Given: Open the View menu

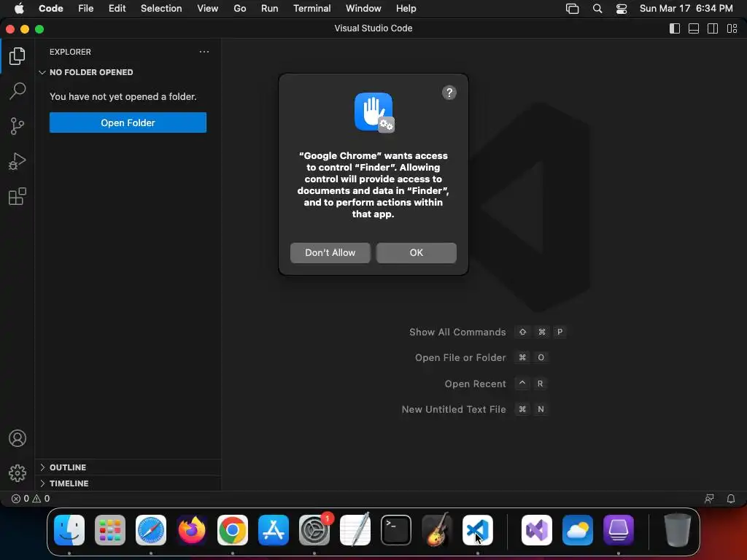Looking at the screenshot, I should 208,9.
